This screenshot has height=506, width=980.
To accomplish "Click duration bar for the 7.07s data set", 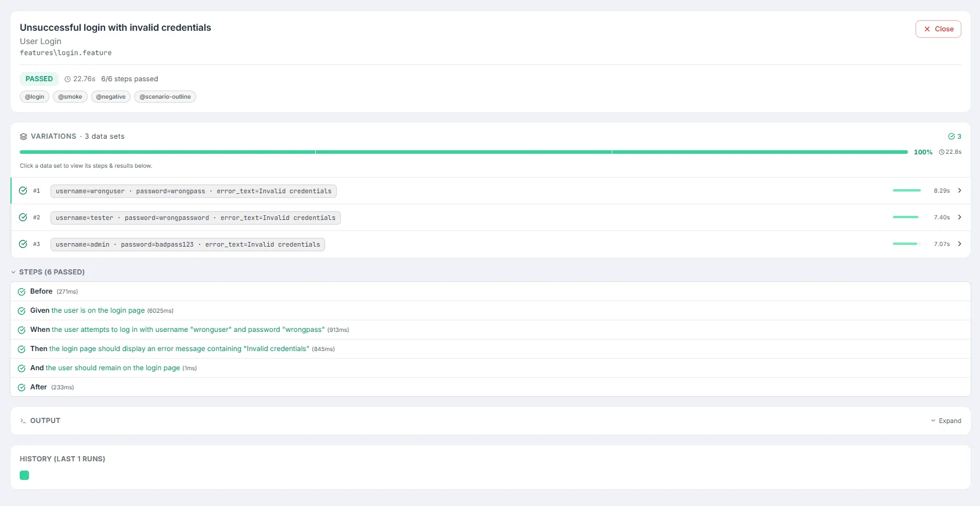I will tap(907, 244).
